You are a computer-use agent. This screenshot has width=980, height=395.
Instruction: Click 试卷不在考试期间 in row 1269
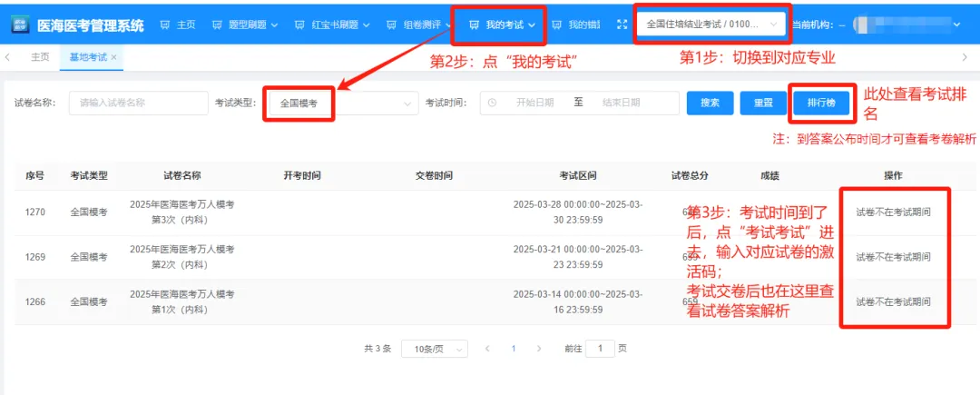tap(893, 257)
